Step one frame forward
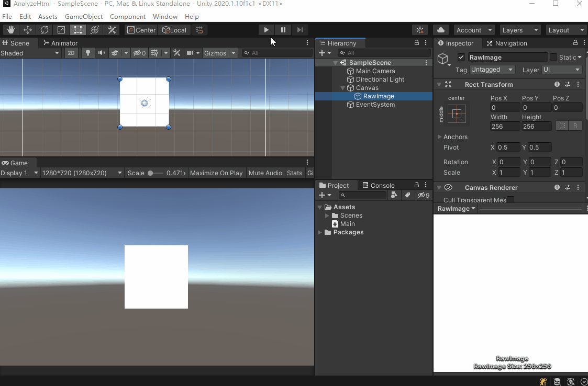588x386 pixels. (x=299, y=30)
